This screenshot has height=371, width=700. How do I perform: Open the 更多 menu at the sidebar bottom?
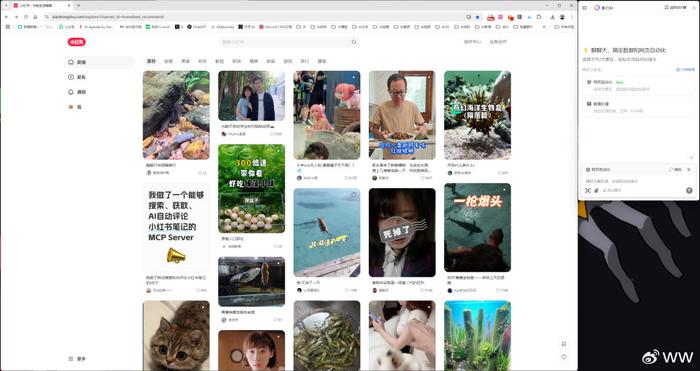click(77, 358)
